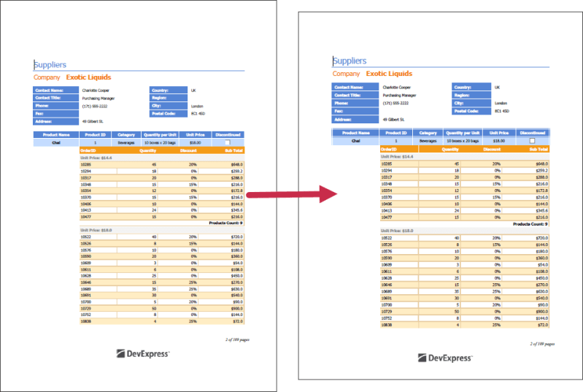This screenshot has width=583, height=392.
Task: Select 2 of 109 pages footer on right page
Action: 542,344
